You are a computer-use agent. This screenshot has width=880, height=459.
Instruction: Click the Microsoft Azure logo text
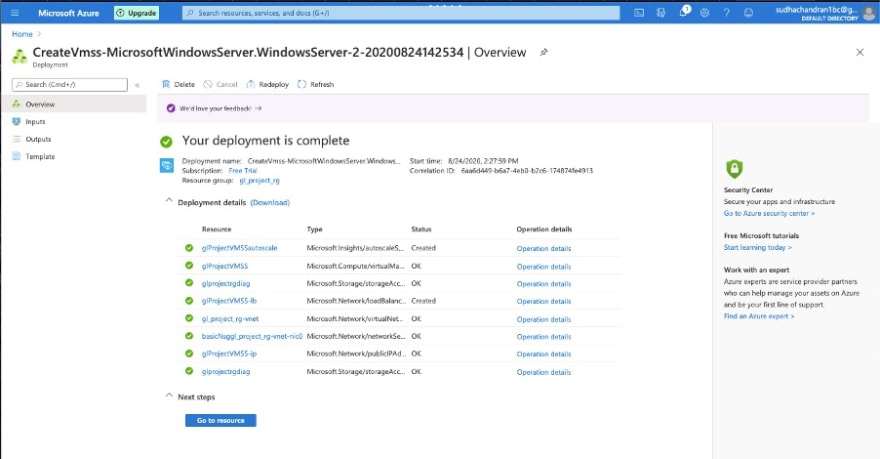tap(68, 12)
